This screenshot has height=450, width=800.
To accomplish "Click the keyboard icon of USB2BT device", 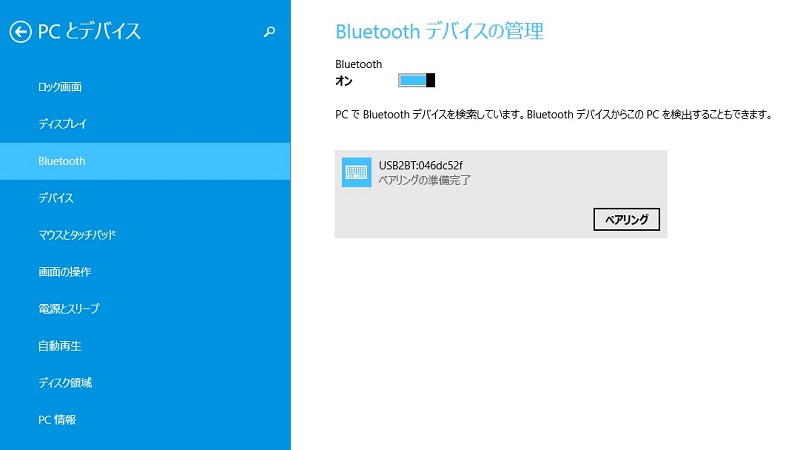I will pyautogui.click(x=356, y=172).
